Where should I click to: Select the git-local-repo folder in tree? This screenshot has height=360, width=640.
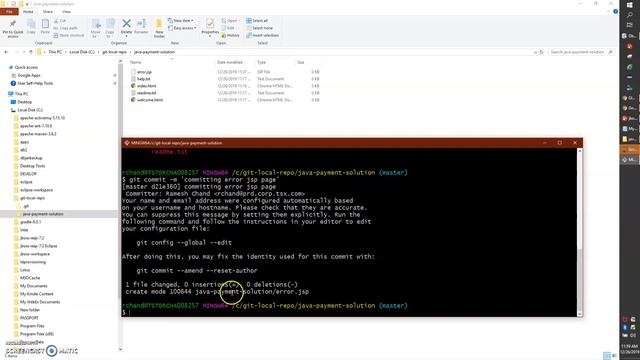click(32, 198)
